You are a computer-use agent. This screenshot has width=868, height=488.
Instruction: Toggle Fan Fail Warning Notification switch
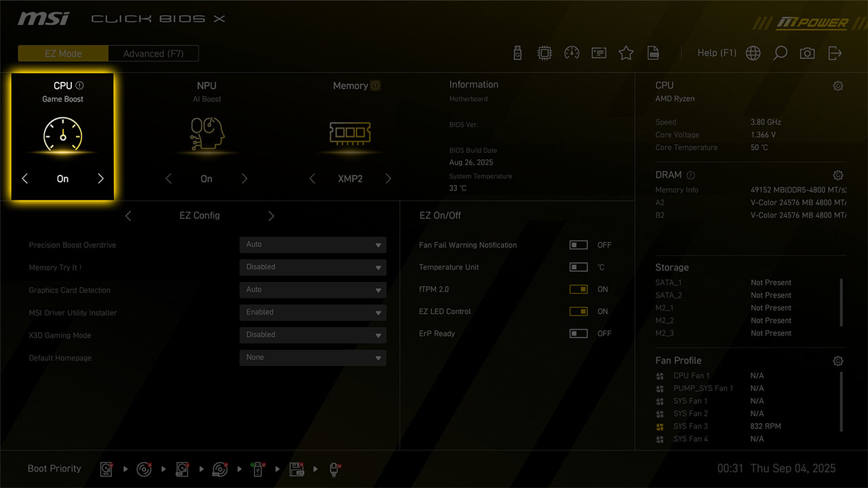coord(578,245)
